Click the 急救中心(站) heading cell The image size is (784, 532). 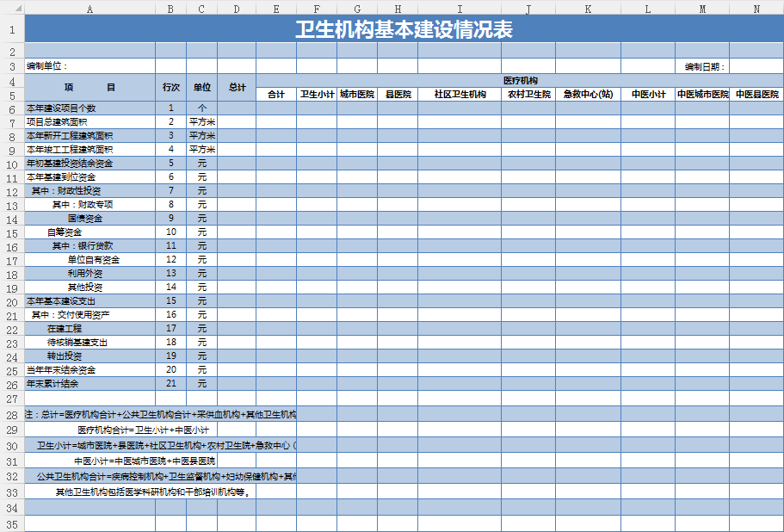[x=588, y=95]
